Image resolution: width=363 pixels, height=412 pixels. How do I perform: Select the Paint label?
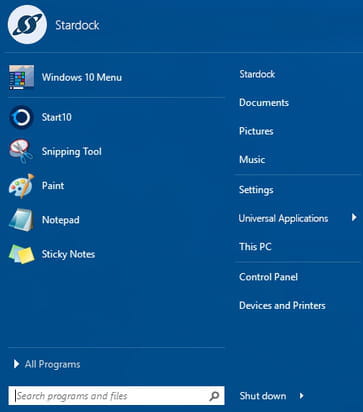click(x=53, y=185)
